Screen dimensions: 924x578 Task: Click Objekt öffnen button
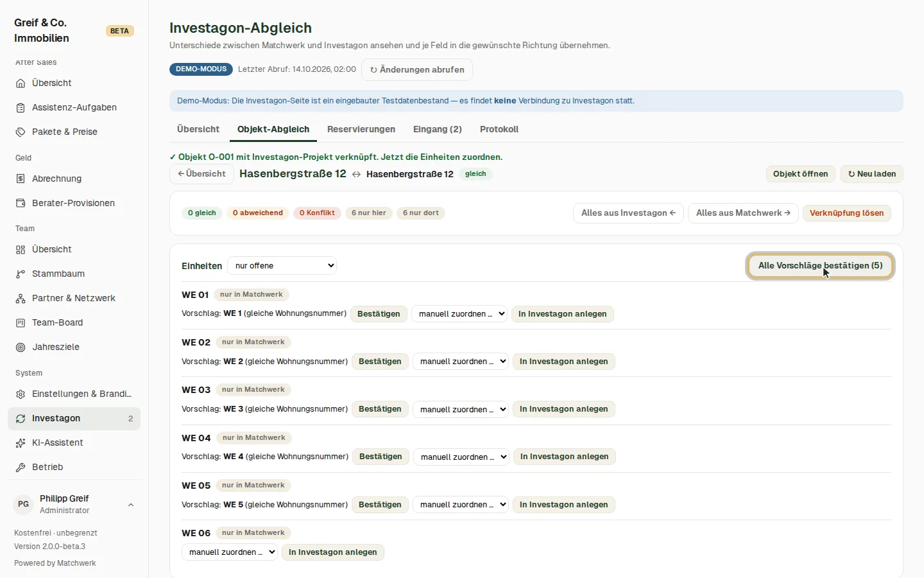[800, 174]
